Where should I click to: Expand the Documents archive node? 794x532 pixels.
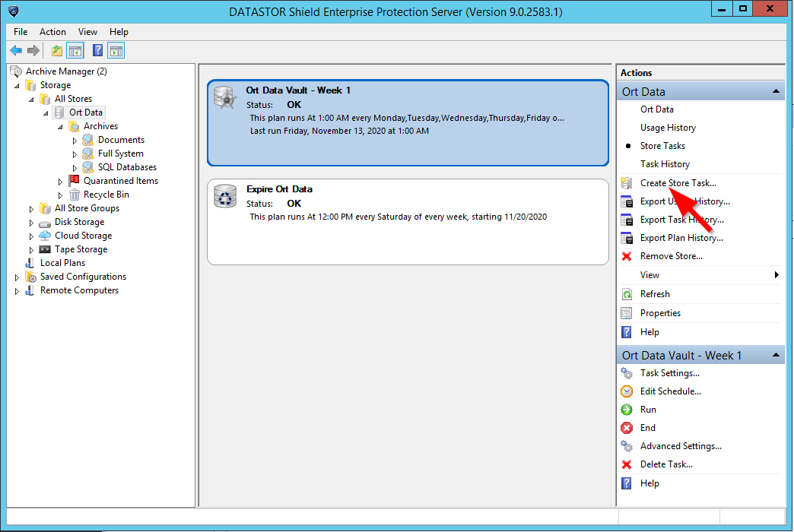(x=75, y=140)
